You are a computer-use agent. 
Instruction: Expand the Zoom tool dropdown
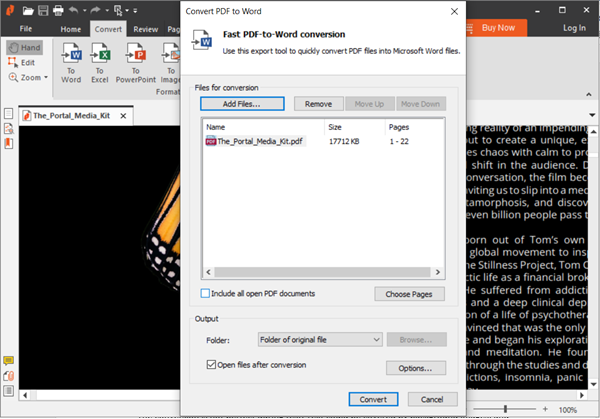(x=46, y=77)
